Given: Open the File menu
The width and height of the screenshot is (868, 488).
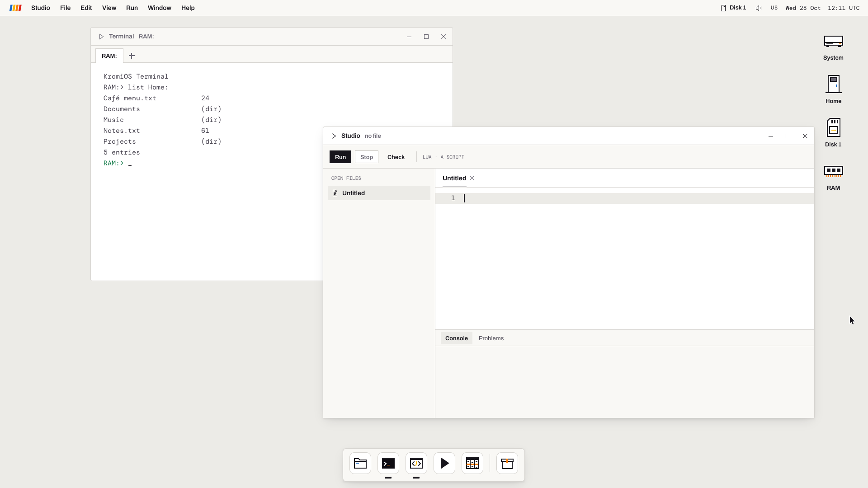Looking at the screenshot, I should [x=66, y=8].
